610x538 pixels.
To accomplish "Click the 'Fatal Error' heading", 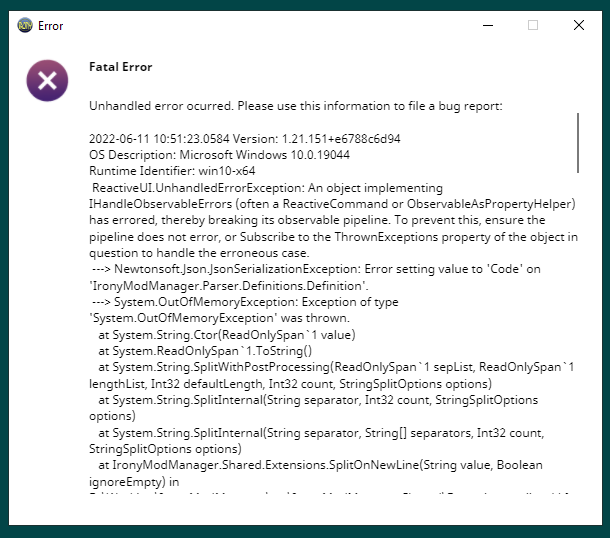I will click(x=121, y=67).
